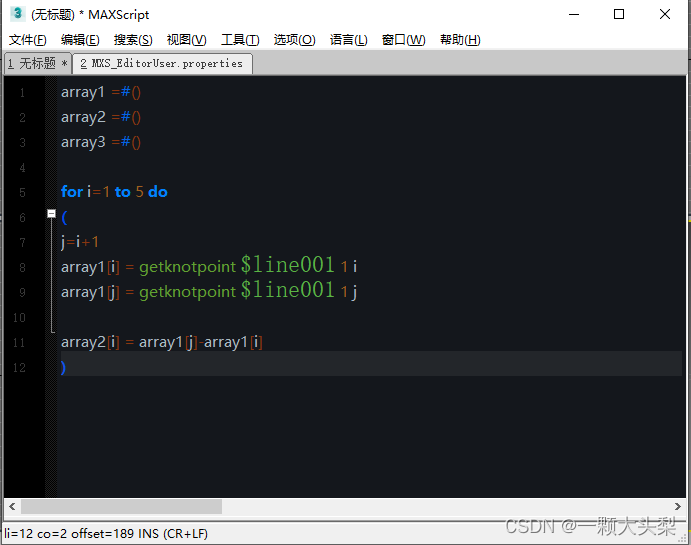This screenshot has width=691, height=545.
Task: Click the 'j=i+1' statement on line 7
Action: click(x=80, y=242)
